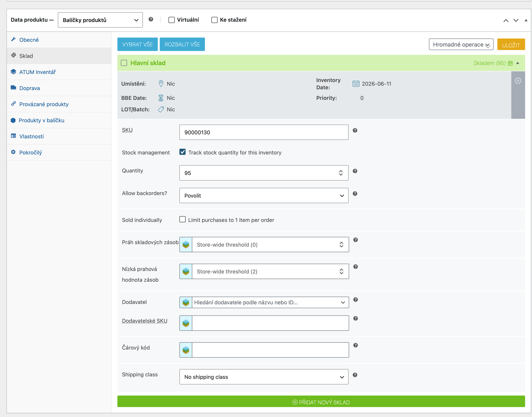Click the help icon for Nízká prahová hodnota

coord(356,267)
